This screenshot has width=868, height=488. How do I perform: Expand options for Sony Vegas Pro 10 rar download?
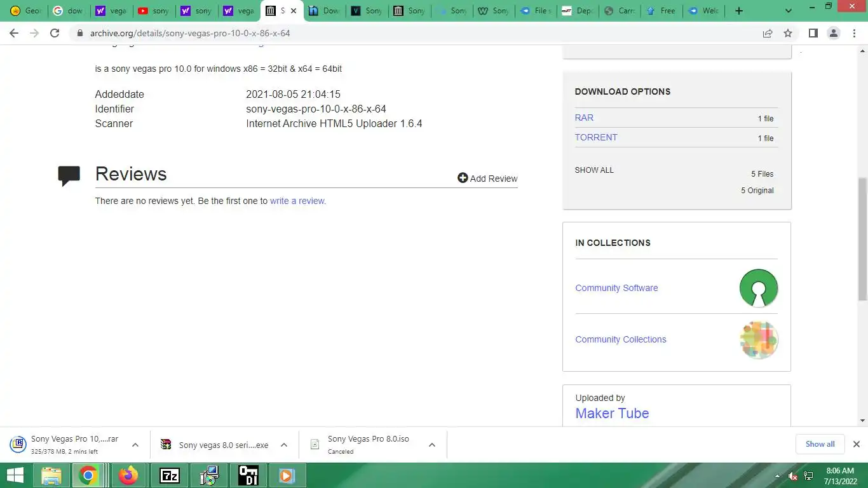point(135,445)
